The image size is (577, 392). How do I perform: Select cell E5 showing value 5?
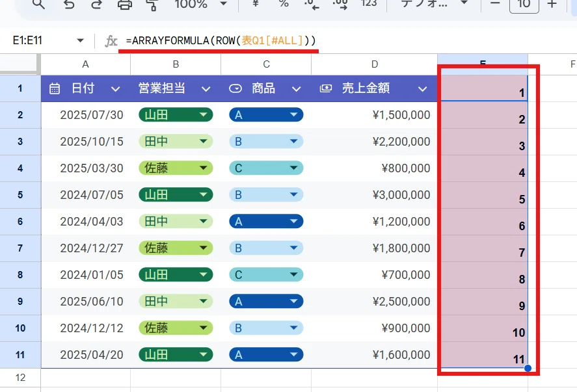[484, 195]
